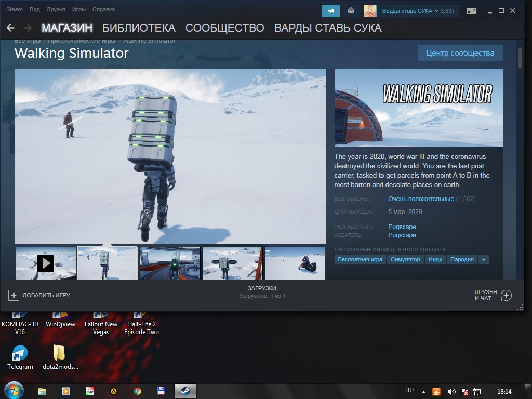The height and width of the screenshot is (399, 532).
Task: Click taskbar clock showing 18:14
Action: pos(504,392)
